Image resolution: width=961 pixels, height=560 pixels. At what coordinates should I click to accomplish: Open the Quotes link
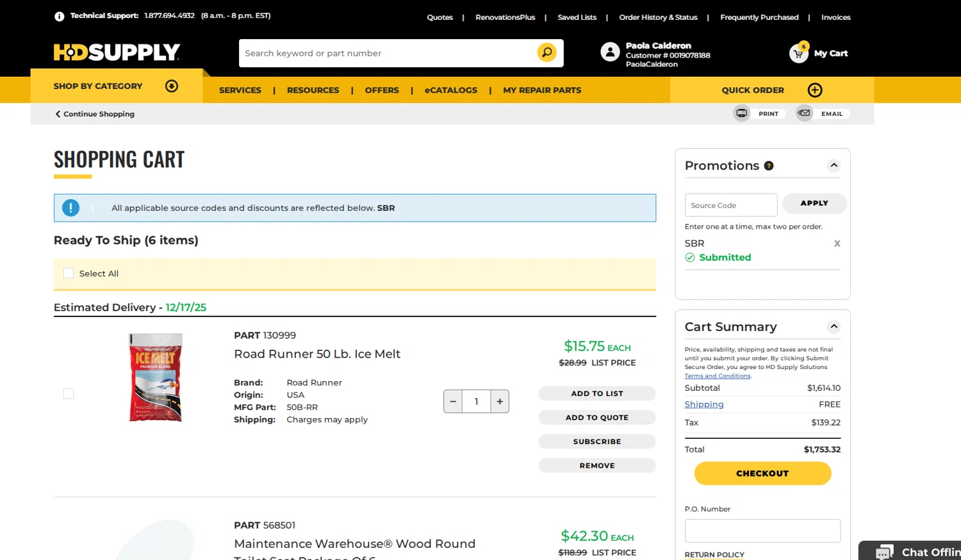(x=440, y=17)
